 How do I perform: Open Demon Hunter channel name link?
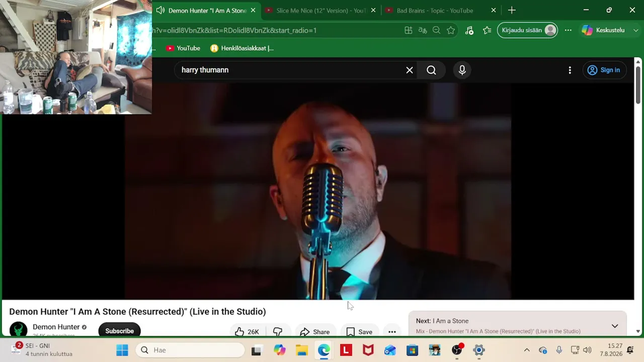(x=56, y=327)
